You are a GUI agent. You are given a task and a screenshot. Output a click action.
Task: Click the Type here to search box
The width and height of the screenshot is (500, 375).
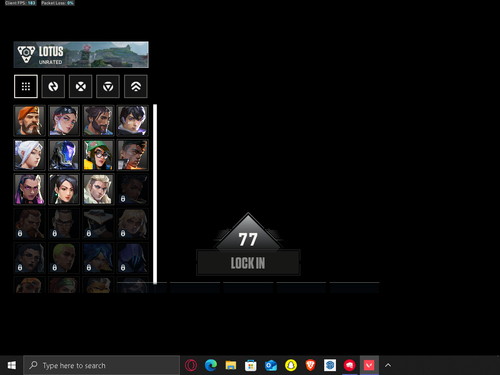[x=102, y=365]
